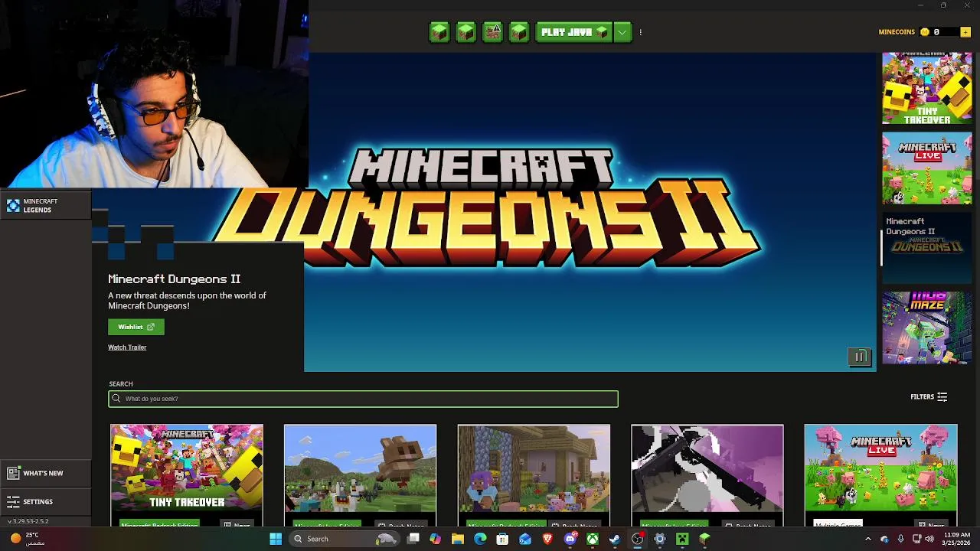Click the magnifier icon in the search field
980x551 pixels.
(116, 398)
